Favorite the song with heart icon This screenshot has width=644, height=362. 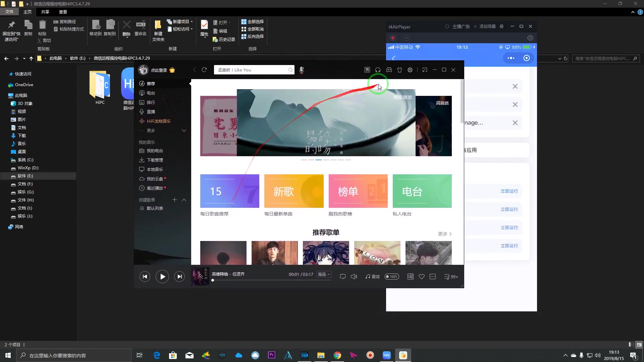point(422,277)
